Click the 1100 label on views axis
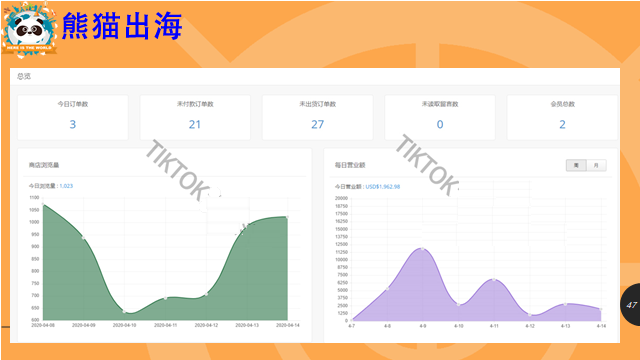This screenshot has width=640, height=360. tap(34, 198)
